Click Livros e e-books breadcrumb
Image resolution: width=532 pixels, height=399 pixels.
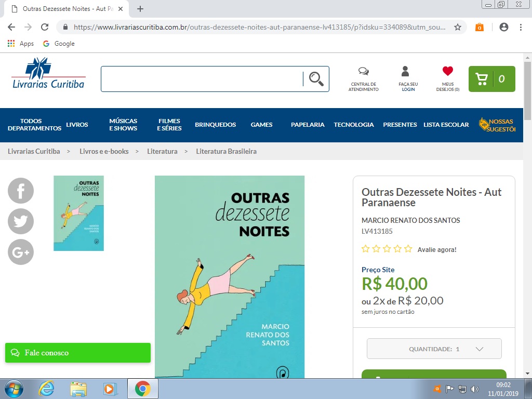(104, 151)
